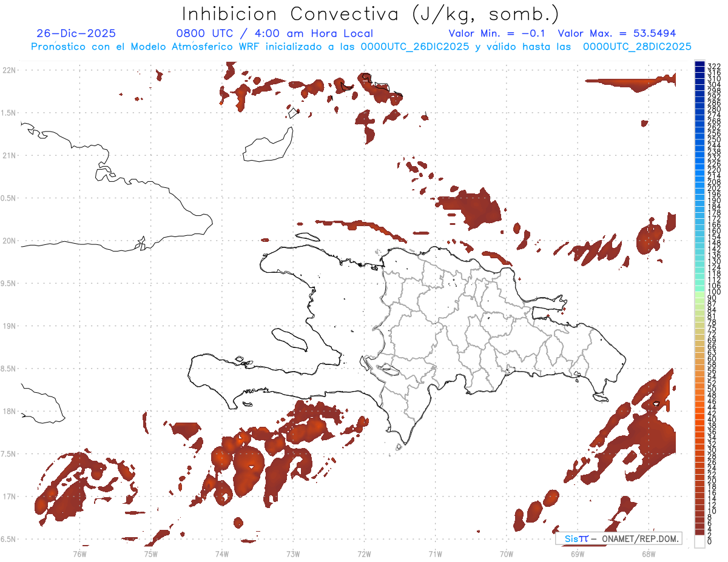Click the 'Sis - ONAMET/REP.DOM.' credit box
Image resolution: width=728 pixels, height=562 pixels.
click(x=619, y=538)
